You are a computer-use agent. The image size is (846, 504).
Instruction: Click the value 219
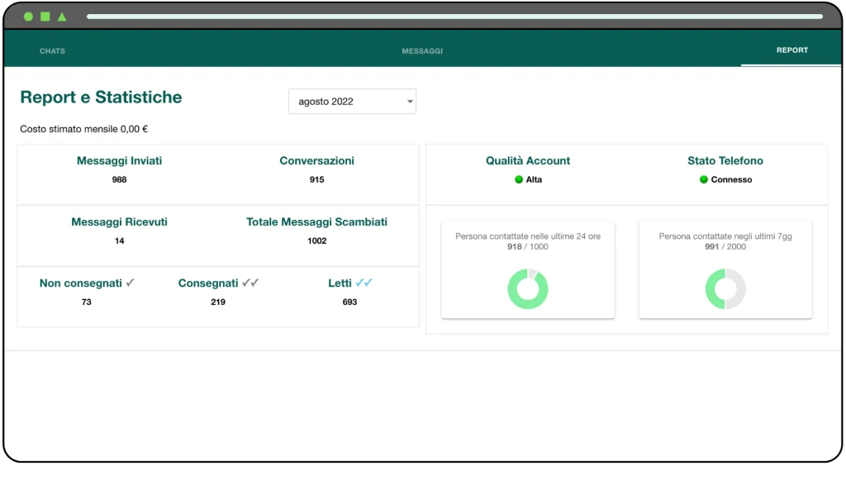point(218,302)
